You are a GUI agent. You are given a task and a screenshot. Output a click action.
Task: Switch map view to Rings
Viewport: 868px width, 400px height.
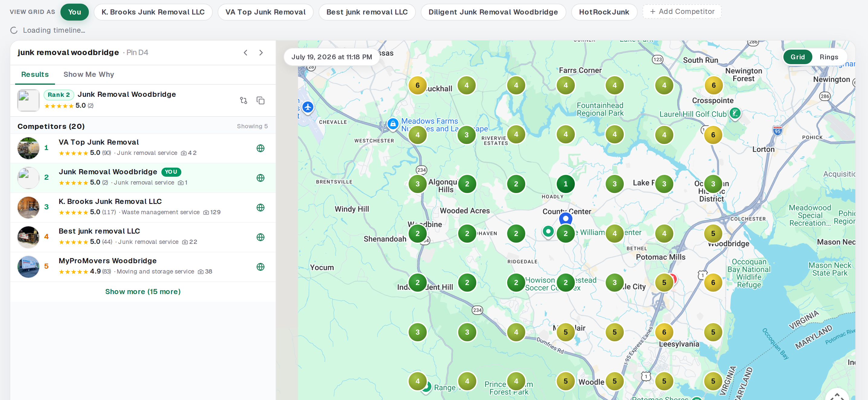click(x=829, y=57)
